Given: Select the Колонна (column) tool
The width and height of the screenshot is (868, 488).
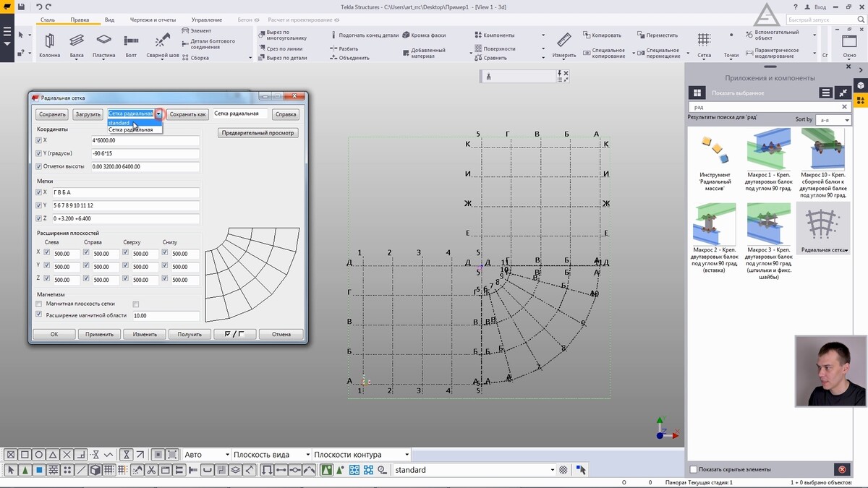Looking at the screenshot, I should [x=49, y=42].
